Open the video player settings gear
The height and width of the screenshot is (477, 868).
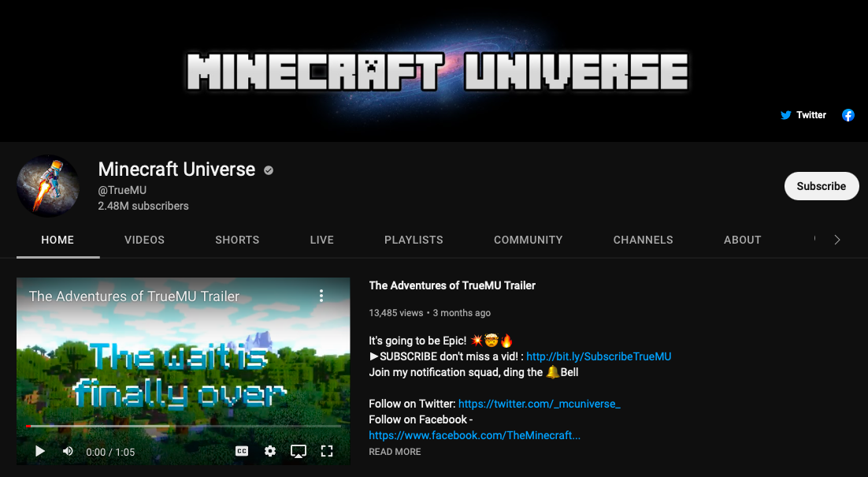[270, 451]
